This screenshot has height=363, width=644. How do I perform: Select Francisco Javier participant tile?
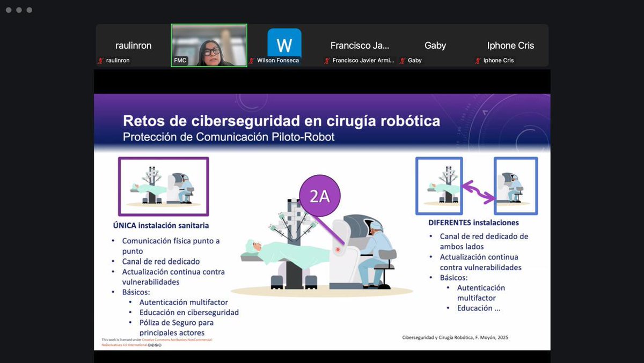360,46
